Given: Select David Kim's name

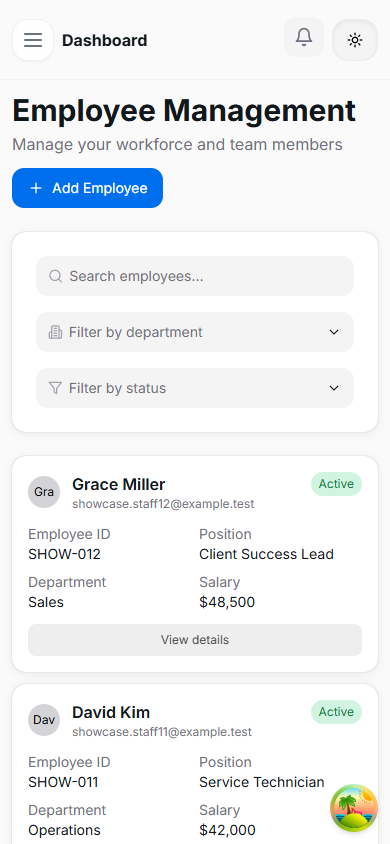Looking at the screenshot, I should point(111,713).
